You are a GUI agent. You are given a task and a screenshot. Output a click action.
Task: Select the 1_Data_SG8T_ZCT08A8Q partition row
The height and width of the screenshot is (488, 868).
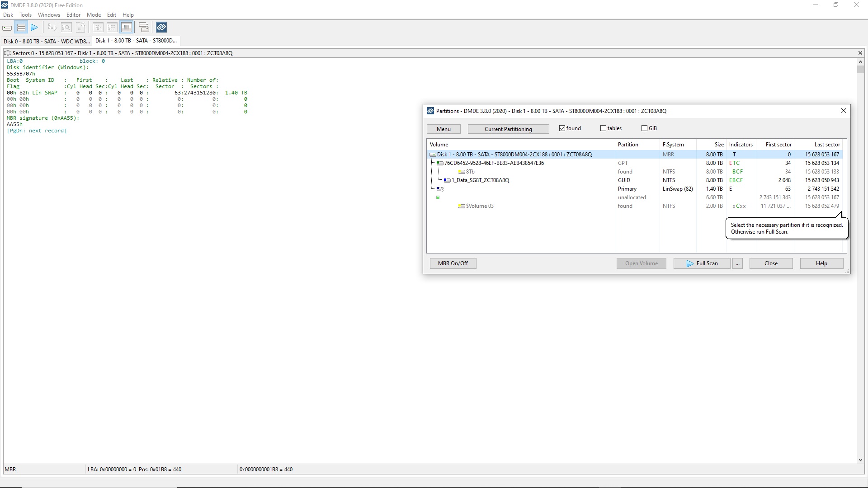(x=635, y=180)
